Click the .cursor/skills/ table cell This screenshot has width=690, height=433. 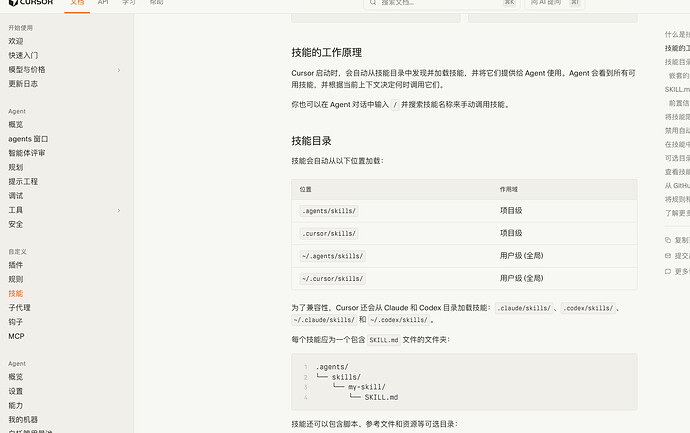[329, 233]
